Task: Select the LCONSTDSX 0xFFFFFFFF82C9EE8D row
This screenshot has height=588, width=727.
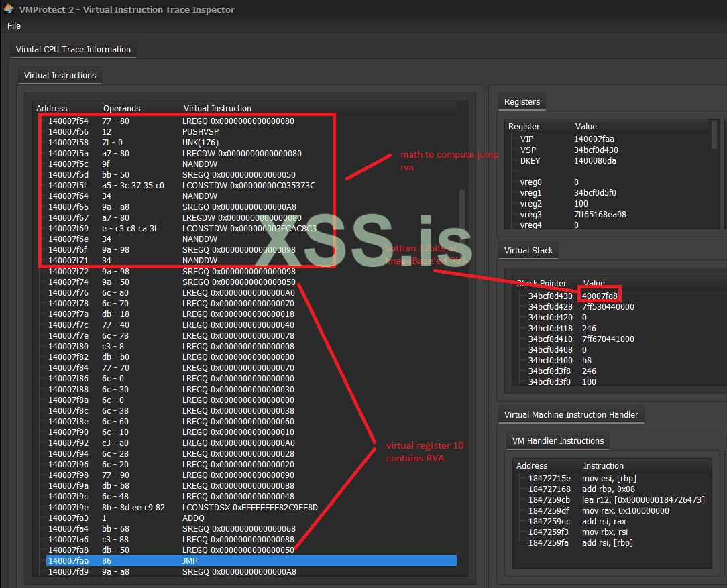Action: [251, 508]
